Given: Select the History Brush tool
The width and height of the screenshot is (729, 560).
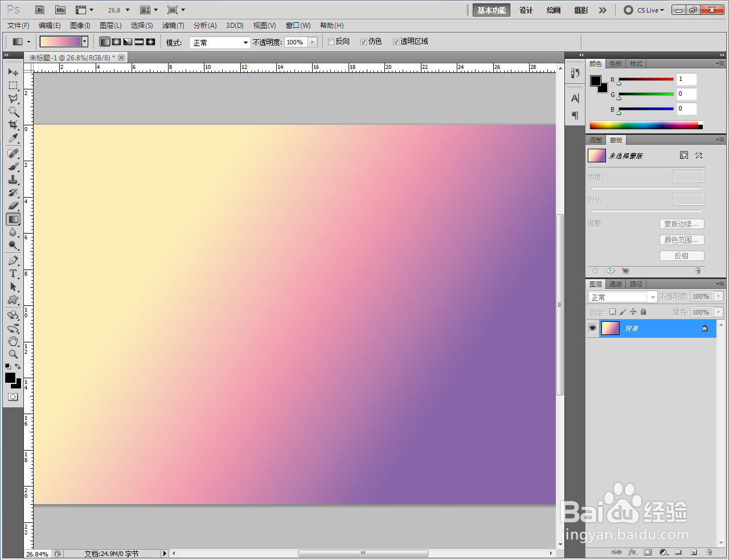Looking at the screenshot, I should 13,193.
